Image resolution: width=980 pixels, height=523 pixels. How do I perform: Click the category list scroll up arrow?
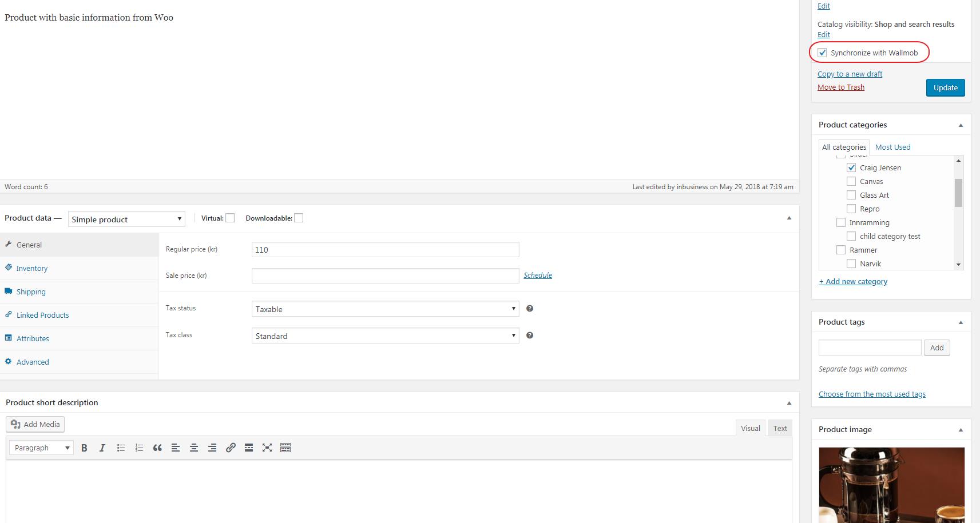point(958,161)
